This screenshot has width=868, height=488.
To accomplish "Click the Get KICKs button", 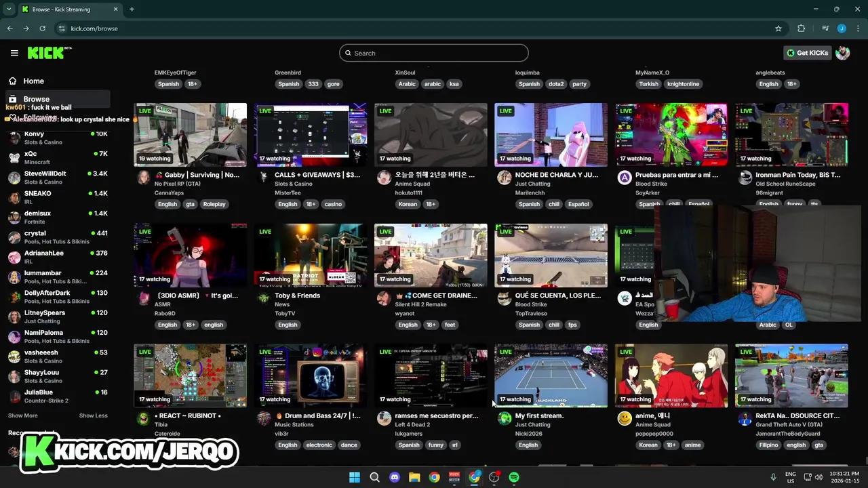I will click(807, 53).
